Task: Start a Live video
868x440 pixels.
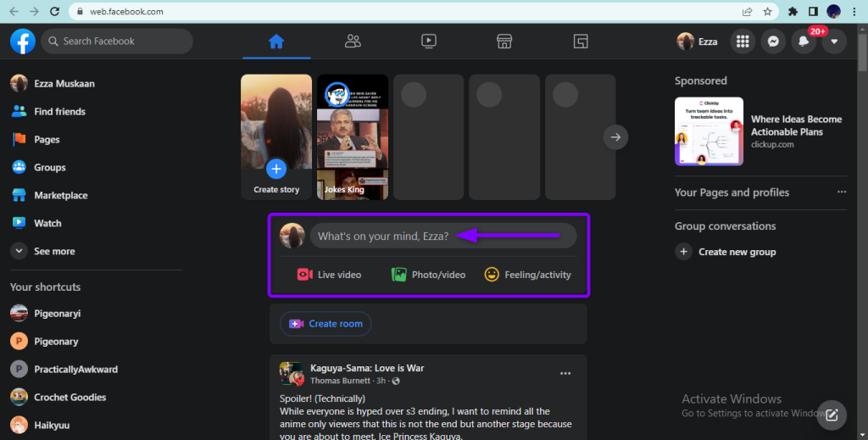Action: click(x=330, y=275)
